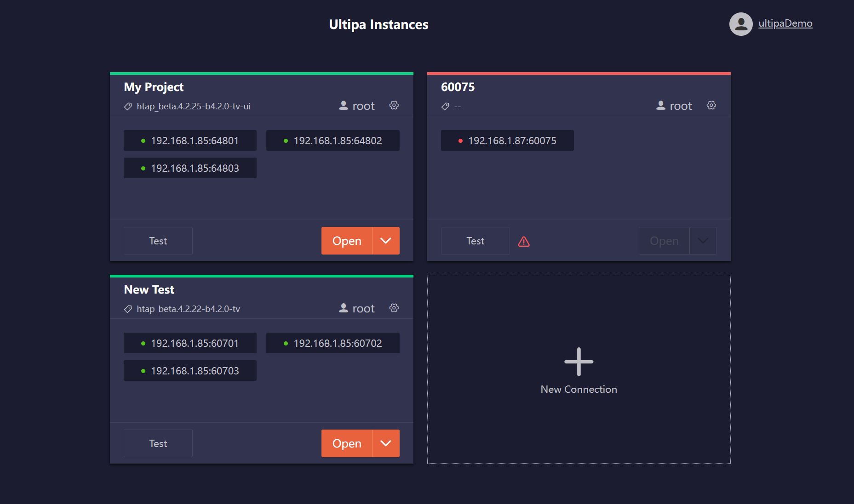
Task: Select host 192.168.1.85:64802
Action: (x=333, y=141)
